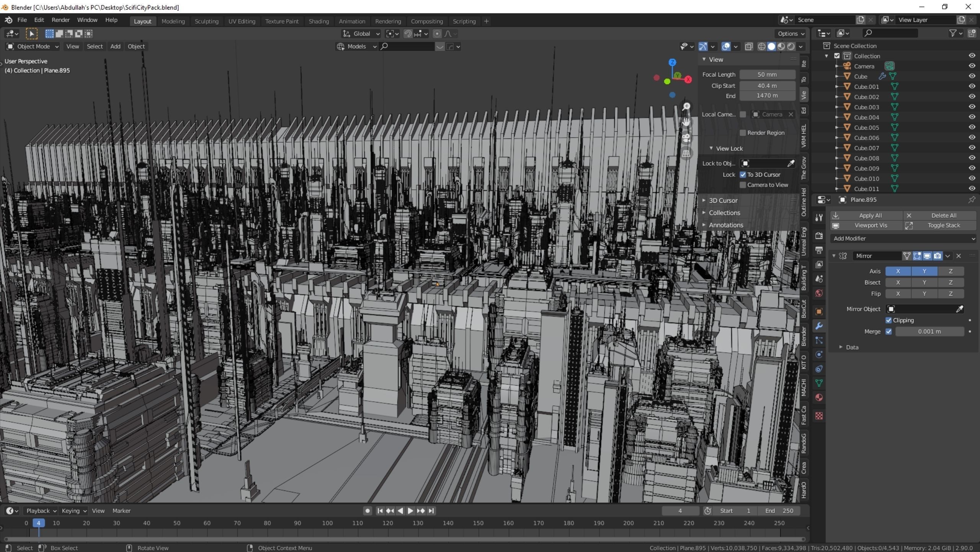Select solid viewport shading
This screenshot has width=980, height=552.
(771, 46)
